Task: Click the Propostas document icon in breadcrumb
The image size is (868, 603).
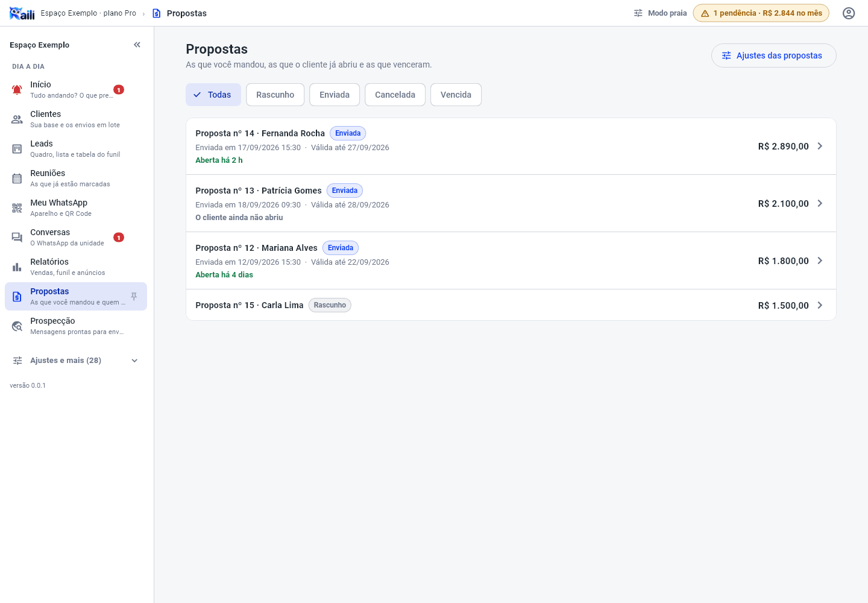Action: pyautogui.click(x=157, y=13)
